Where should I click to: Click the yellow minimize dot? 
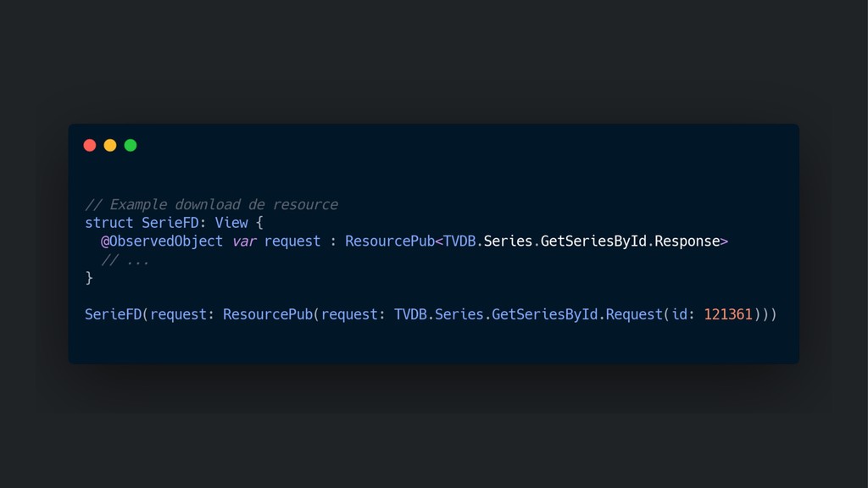coord(110,145)
